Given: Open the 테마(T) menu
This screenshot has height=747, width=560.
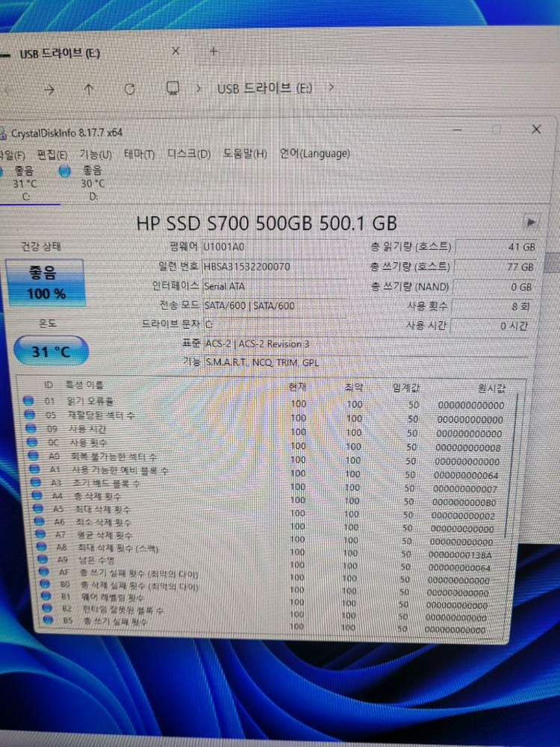Looking at the screenshot, I should tap(139, 155).
